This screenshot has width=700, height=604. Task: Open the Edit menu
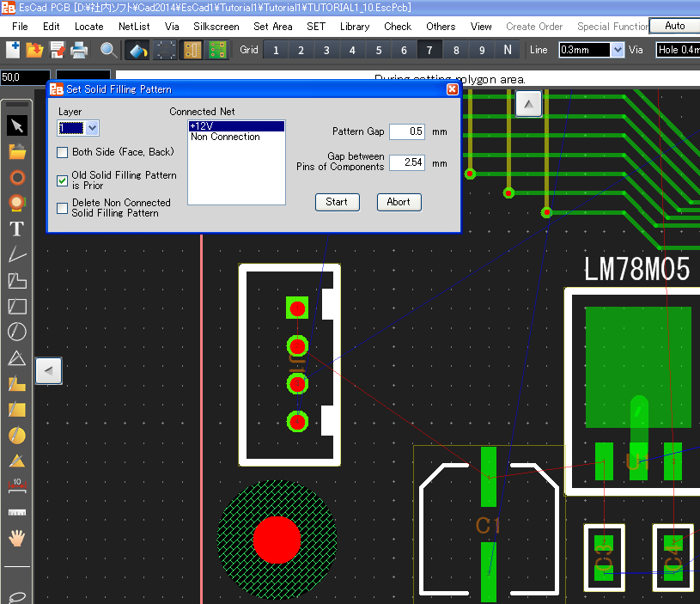click(51, 27)
